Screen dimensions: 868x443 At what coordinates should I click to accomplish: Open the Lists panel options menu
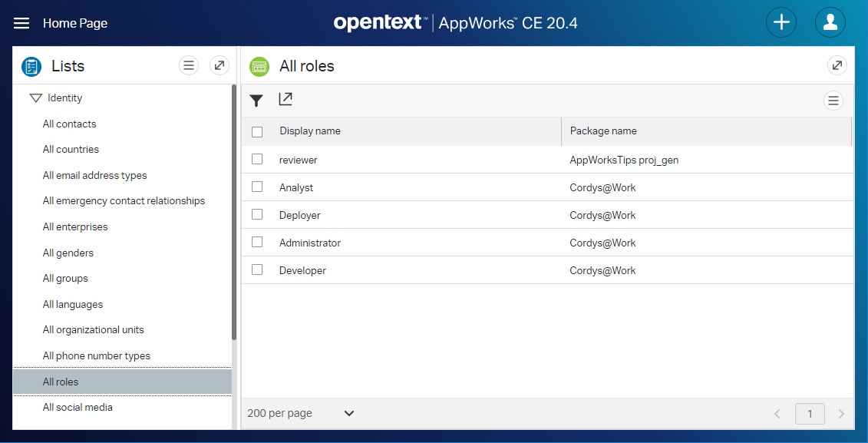point(189,66)
